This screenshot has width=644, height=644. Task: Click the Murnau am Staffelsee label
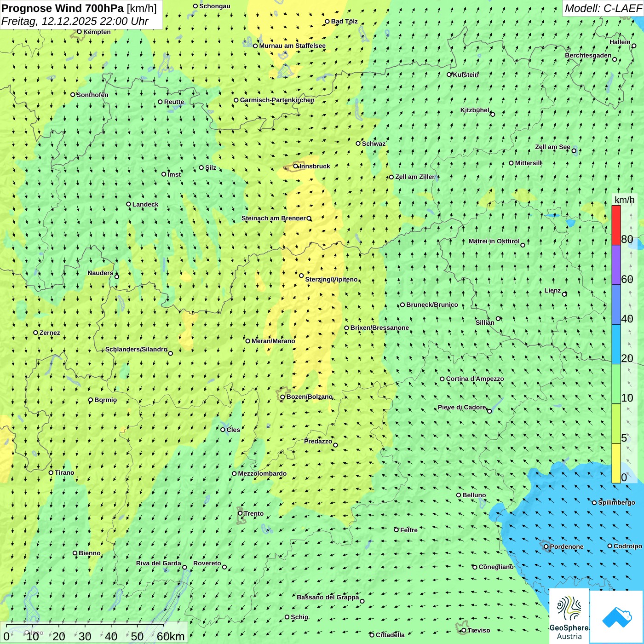[x=292, y=46]
